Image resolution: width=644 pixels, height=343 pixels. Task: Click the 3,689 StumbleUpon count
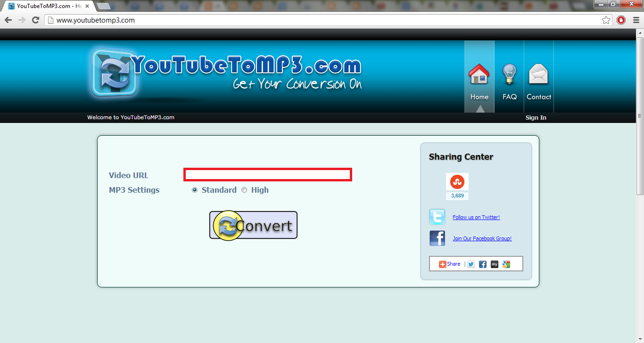point(457,196)
